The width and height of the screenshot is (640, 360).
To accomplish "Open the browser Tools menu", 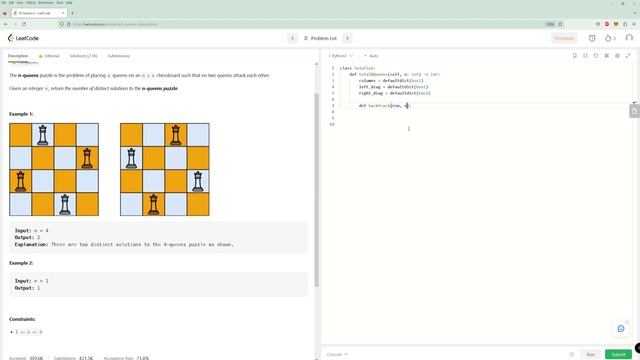I will tap(60, 2).
